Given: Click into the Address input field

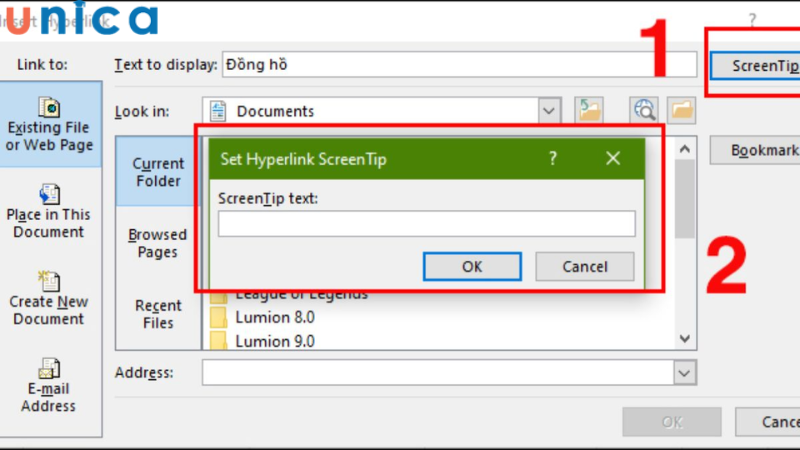Looking at the screenshot, I should tap(438, 373).
